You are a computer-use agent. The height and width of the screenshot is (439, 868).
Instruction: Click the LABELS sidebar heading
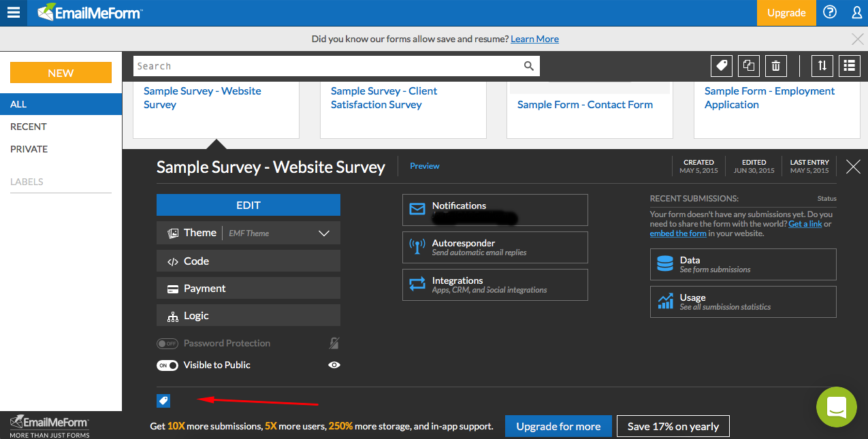[27, 182]
